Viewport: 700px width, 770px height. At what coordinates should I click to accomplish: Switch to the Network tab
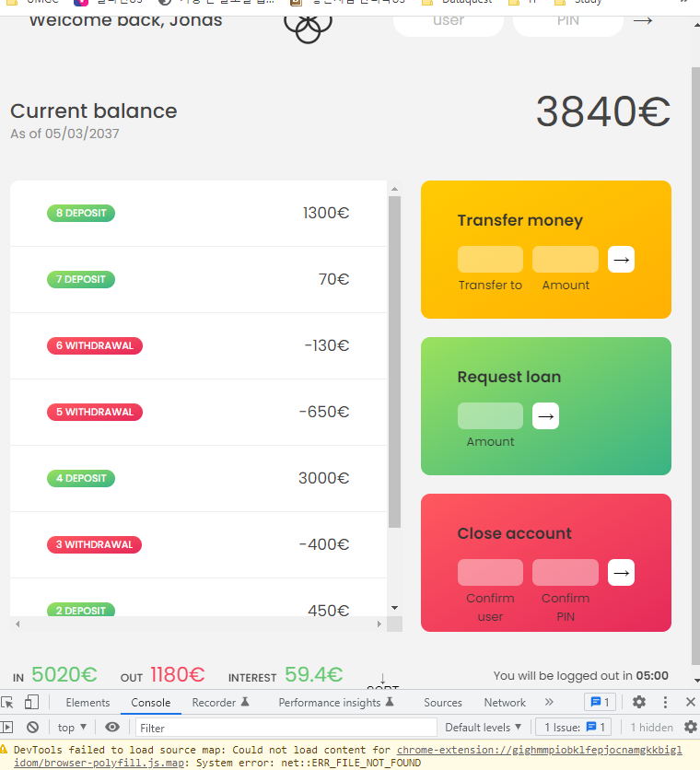(505, 703)
